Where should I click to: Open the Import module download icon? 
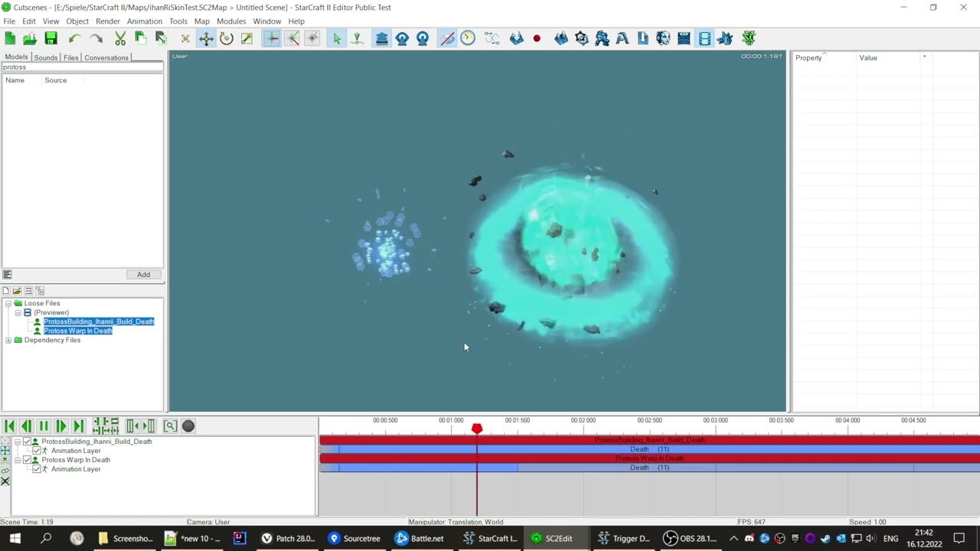[642, 38]
